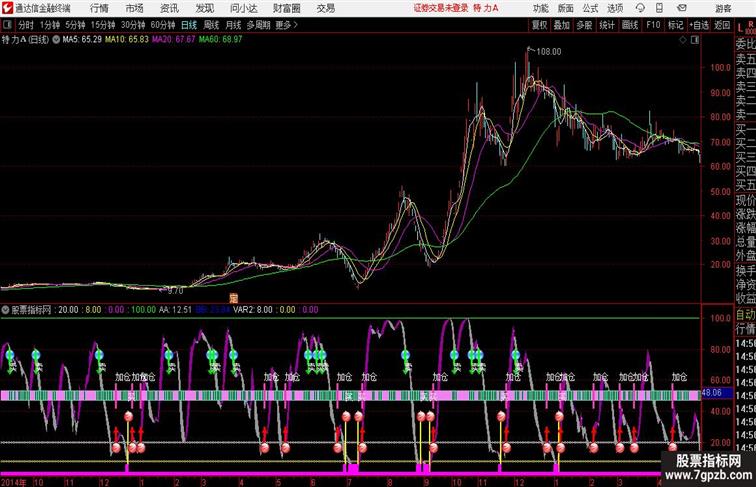Screen dimensions: 756x487
Task: Click the MA60: 68.97 value
Action: coord(220,40)
